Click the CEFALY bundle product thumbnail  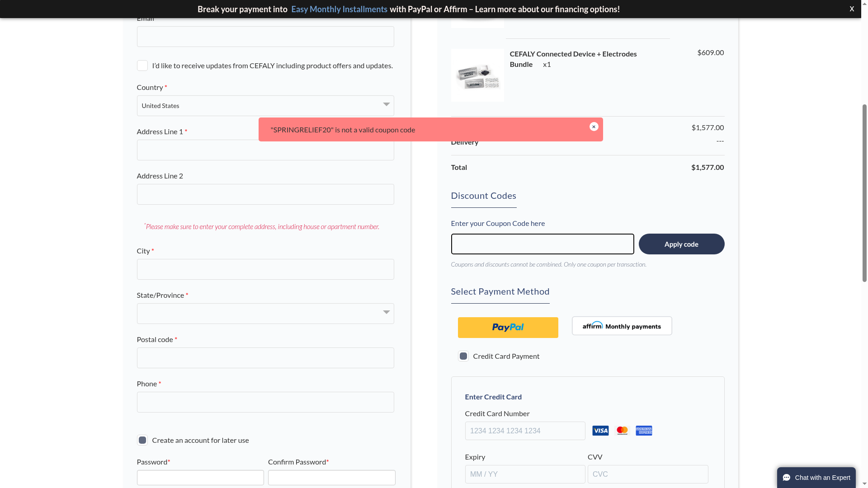[x=477, y=75]
